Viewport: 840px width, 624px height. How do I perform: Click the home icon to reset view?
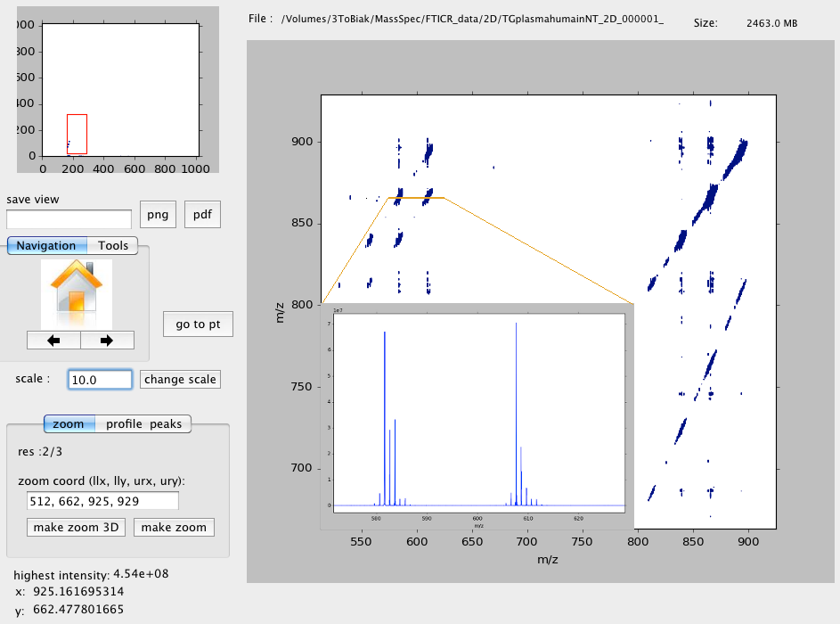(77, 293)
